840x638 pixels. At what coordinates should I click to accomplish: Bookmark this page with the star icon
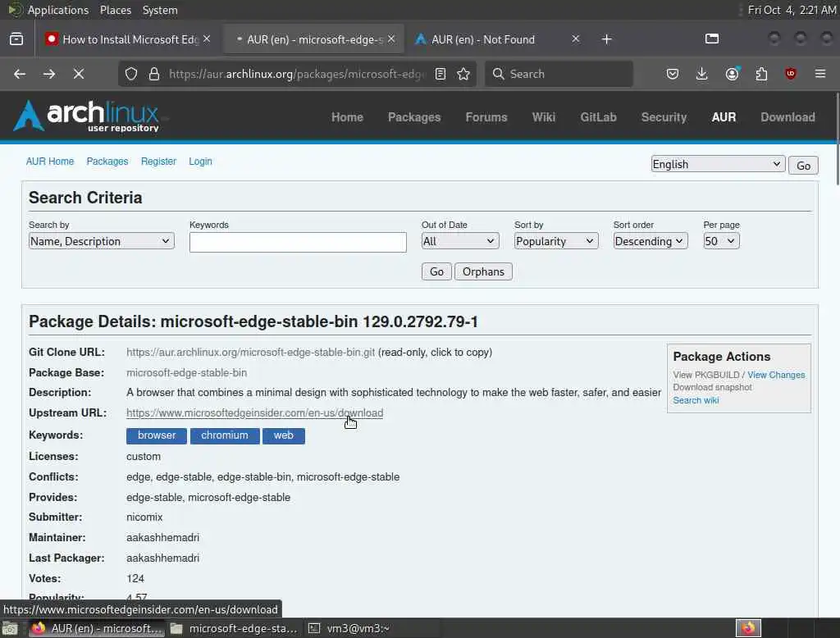click(x=464, y=74)
